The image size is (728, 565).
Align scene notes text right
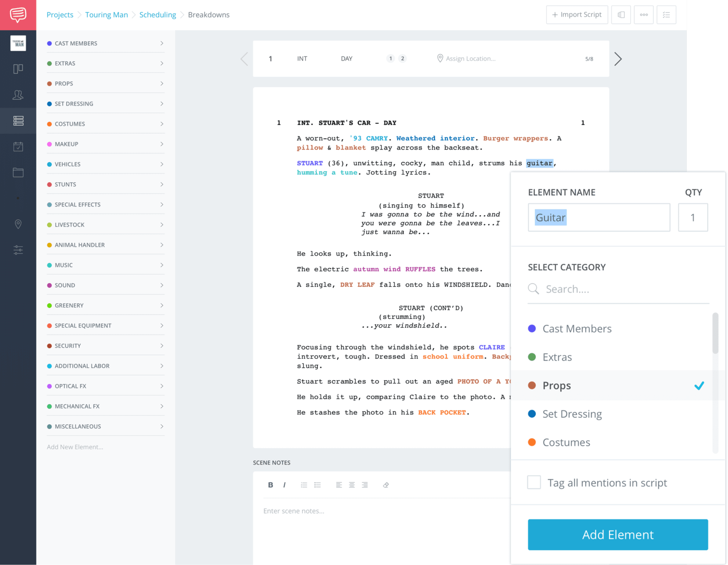[x=365, y=485]
